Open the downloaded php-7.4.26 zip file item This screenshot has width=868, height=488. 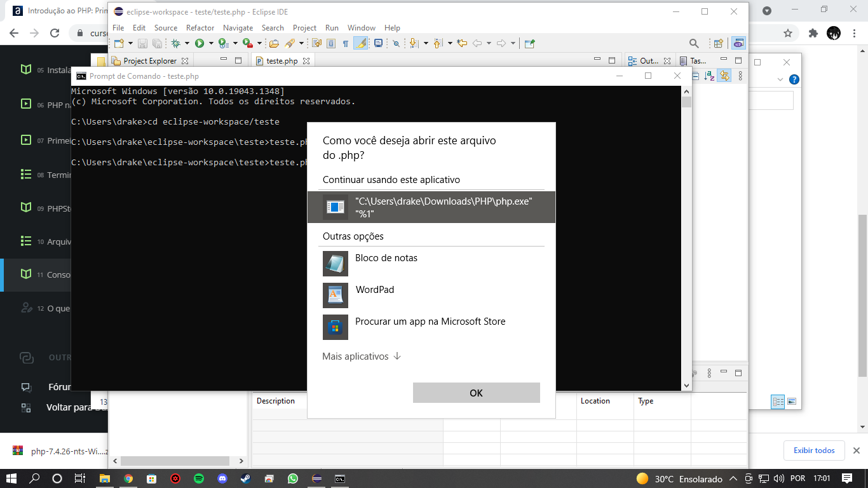tap(60, 451)
